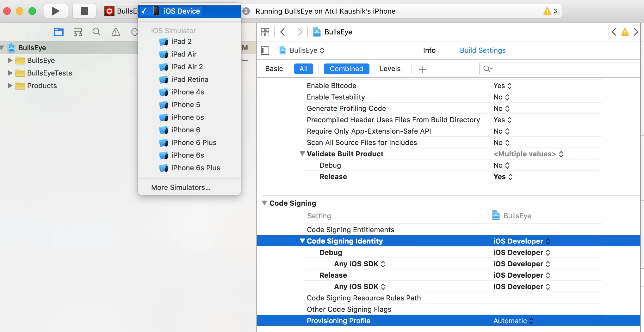Viewport: 644px width, 332px height.
Task: Add a build setting with plus button
Action: point(422,69)
